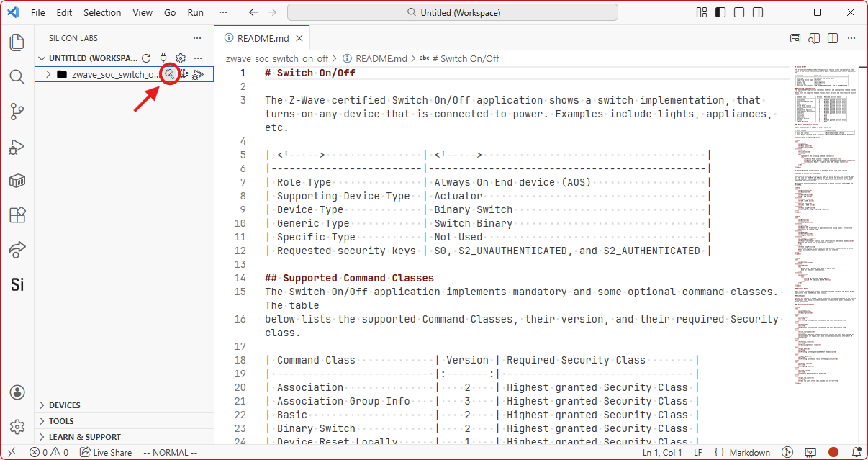Screen dimensions: 868x460
Task: Open the Markdown preview icon for README.md
Action: click(x=795, y=37)
